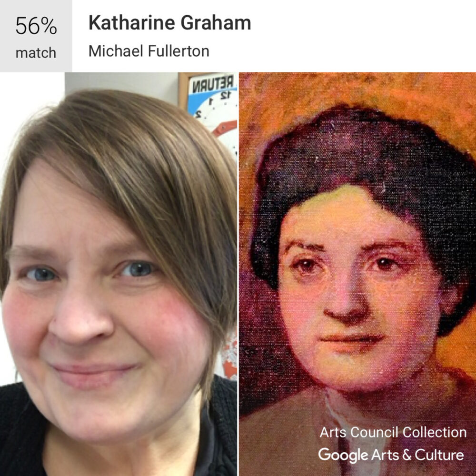Click the red clock hand in selfie
This screenshot has height=476, width=476.
[224, 128]
